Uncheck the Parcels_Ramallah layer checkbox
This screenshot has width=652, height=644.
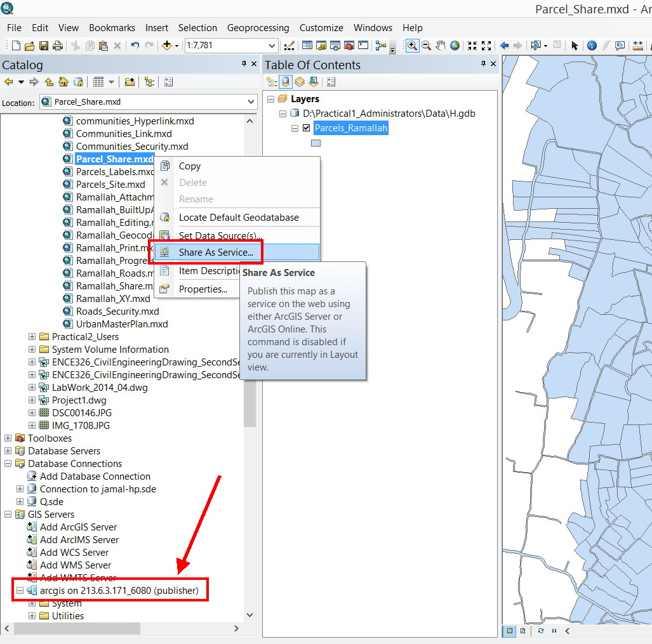(307, 128)
